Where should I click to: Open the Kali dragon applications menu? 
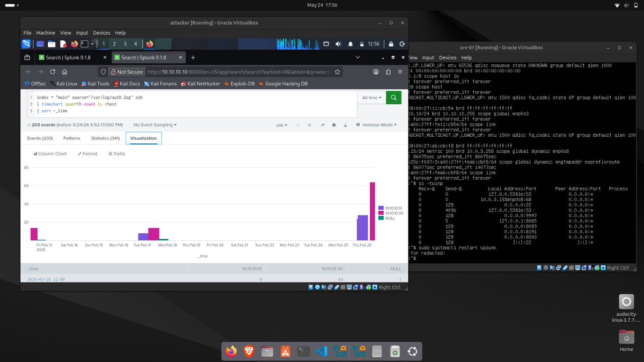pos(26,44)
